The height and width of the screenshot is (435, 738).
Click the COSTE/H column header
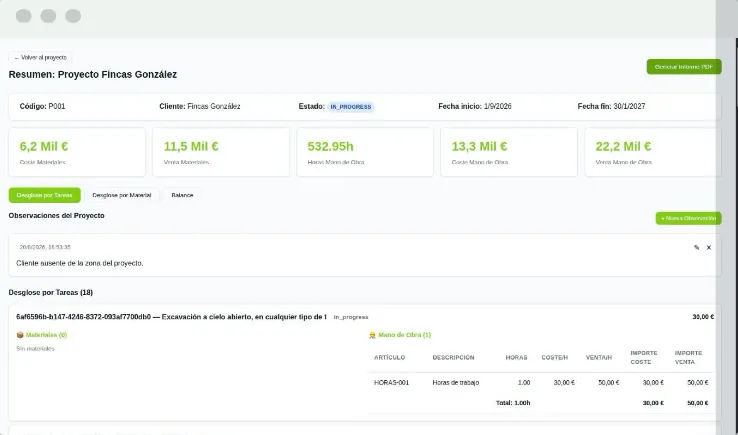pyautogui.click(x=554, y=358)
